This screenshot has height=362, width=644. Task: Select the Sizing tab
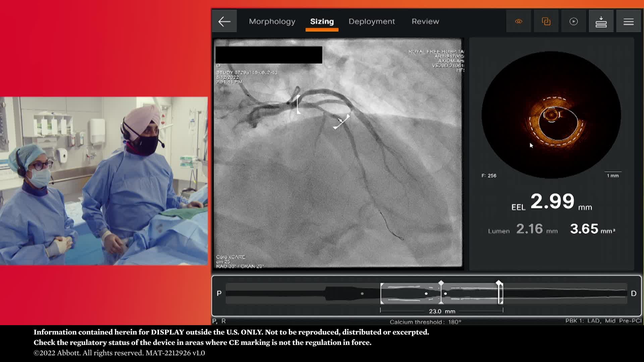(x=322, y=21)
